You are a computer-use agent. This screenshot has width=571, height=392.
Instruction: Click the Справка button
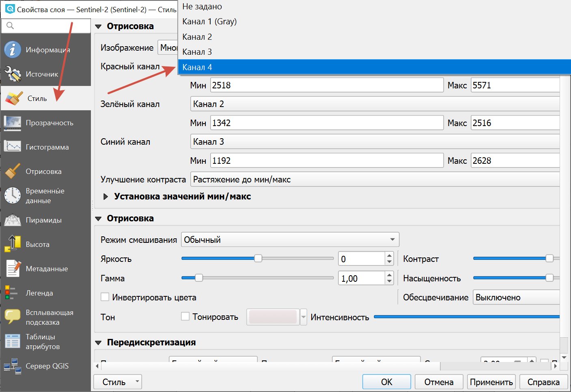point(543,381)
